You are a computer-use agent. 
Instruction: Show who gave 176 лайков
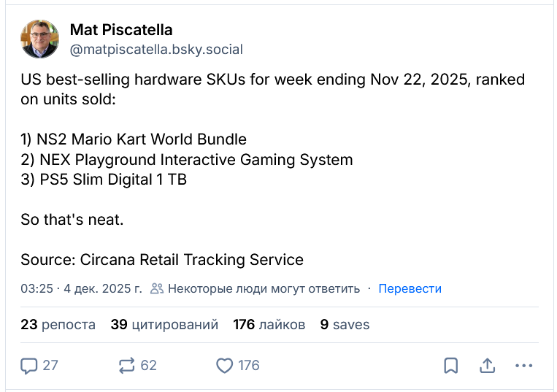[x=269, y=325]
